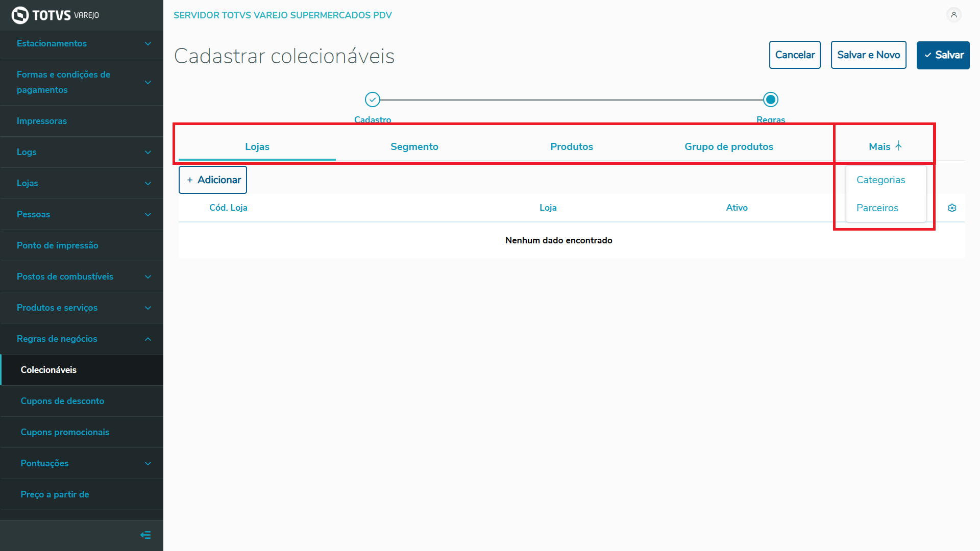Image resolution: width=980 pixels, height=551 pixels.
Task: Click Salvar e Novo button
Action: (x=868, y=55)
